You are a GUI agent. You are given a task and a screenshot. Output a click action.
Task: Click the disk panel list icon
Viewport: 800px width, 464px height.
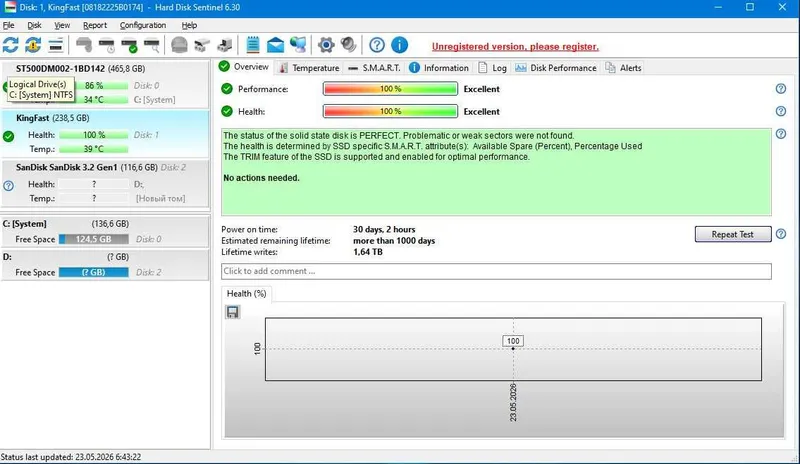[x=56, y=45]
